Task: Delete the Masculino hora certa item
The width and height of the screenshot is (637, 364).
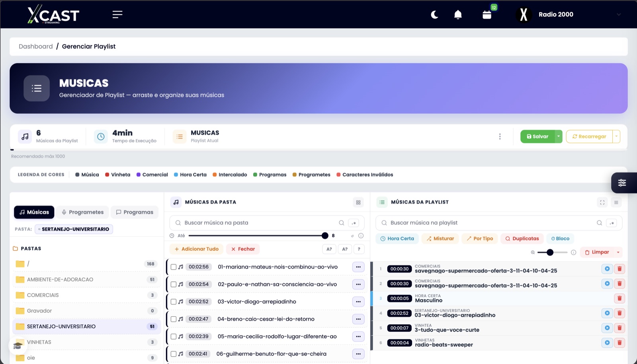Action: point(619,298)
